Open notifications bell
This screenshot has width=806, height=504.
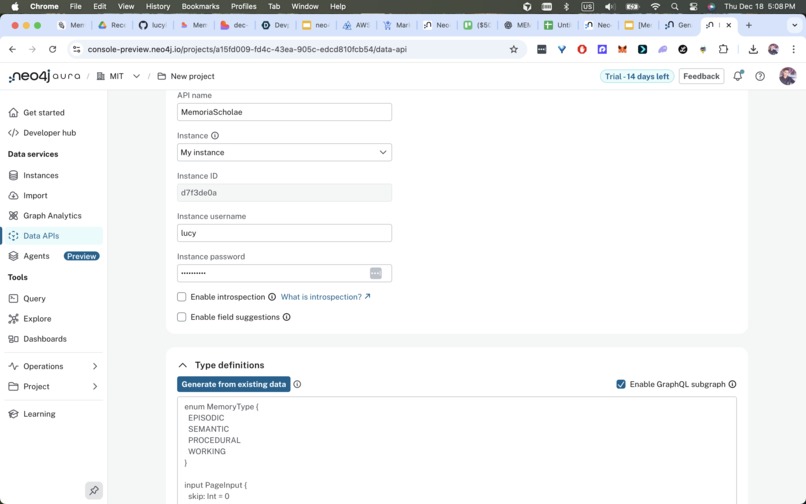[738, 76]
